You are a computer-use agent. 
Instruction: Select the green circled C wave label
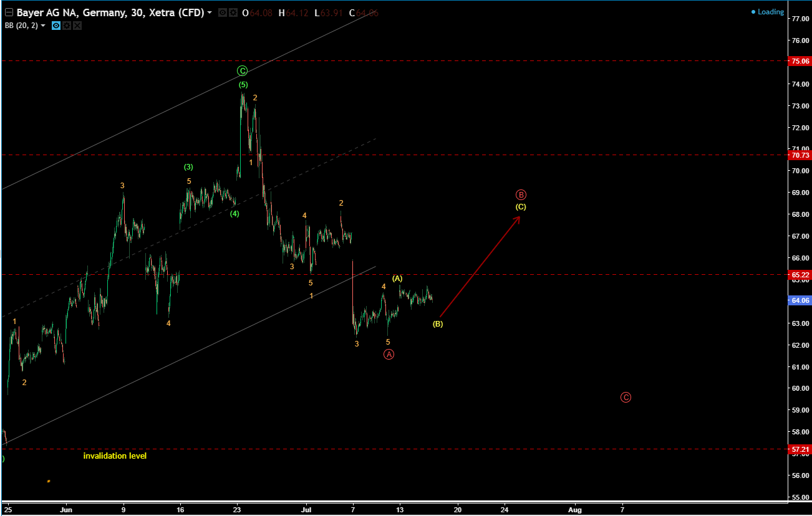tap(243, 71)
